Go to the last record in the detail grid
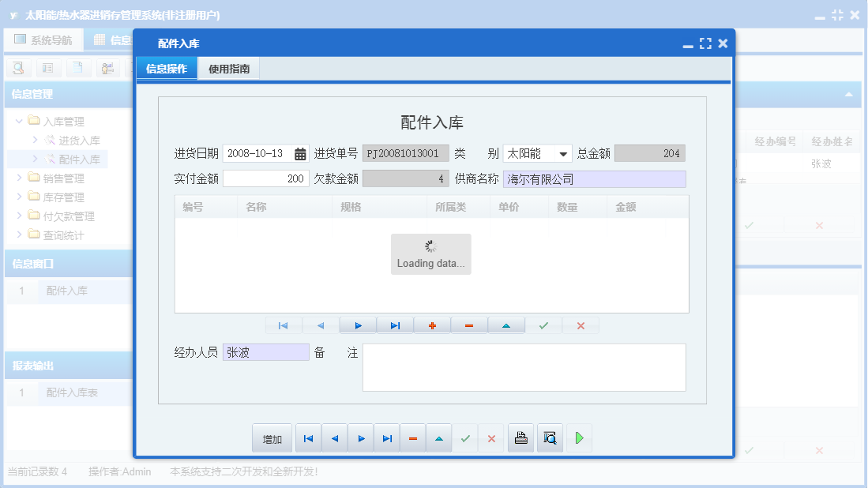 pyautogui.click(x=394, y=325)
